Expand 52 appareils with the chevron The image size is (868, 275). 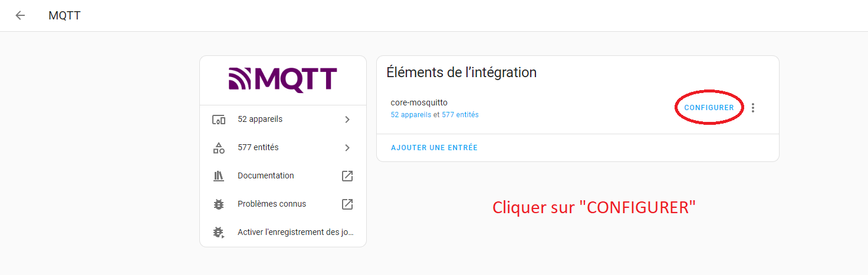(x=347, y=120)
